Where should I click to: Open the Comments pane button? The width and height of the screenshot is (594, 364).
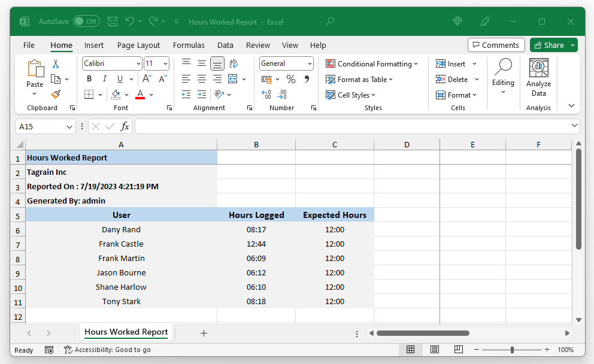coord(496,45)
